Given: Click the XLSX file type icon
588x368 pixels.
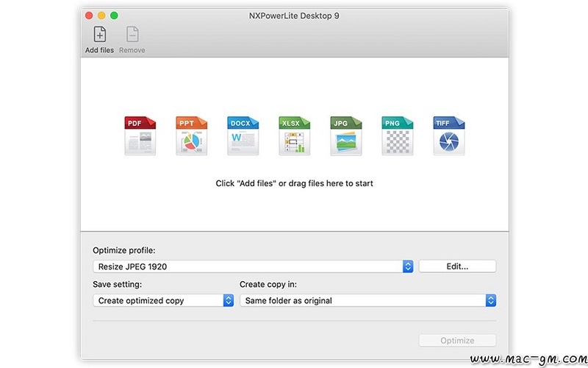Looking at the screenshot, I should [295, 135].
